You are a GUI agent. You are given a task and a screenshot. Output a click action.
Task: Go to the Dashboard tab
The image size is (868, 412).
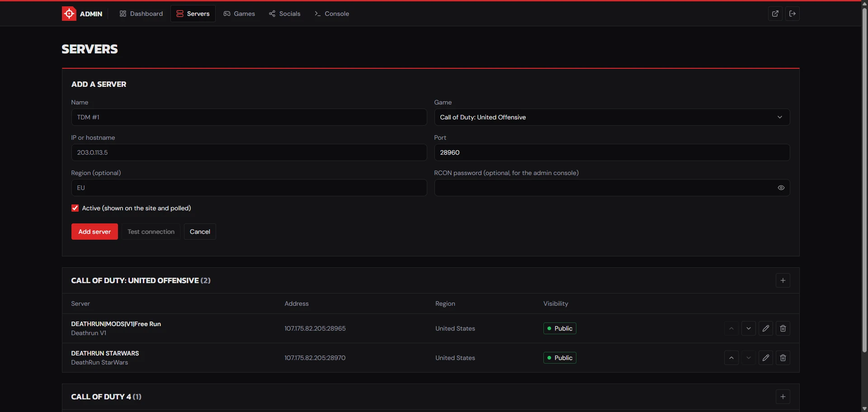click(x=141, y=14)
